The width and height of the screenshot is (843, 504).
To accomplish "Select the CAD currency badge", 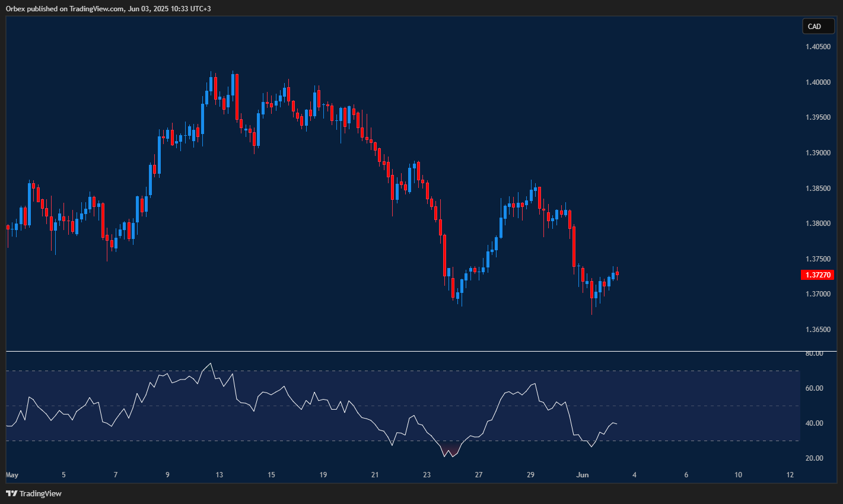I will [x=818, y=26].
